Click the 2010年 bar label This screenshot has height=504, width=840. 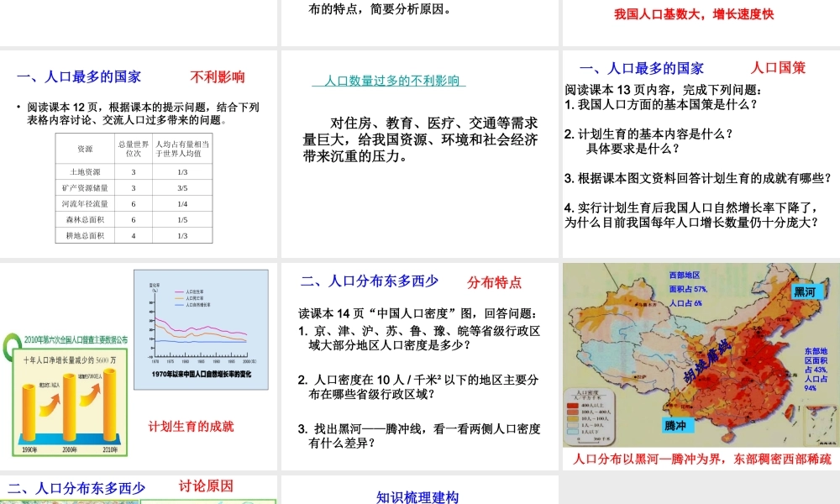(110, 449)
